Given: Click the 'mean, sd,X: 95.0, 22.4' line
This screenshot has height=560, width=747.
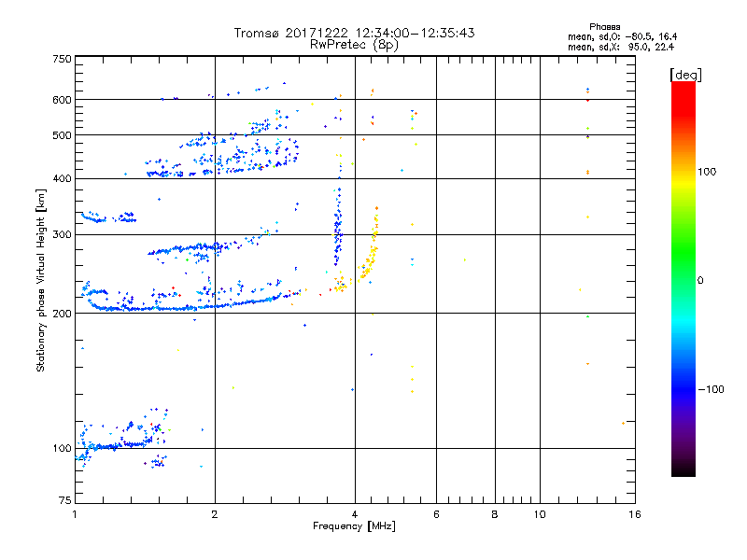Looking at the screenshot, I should coord(621,47).
